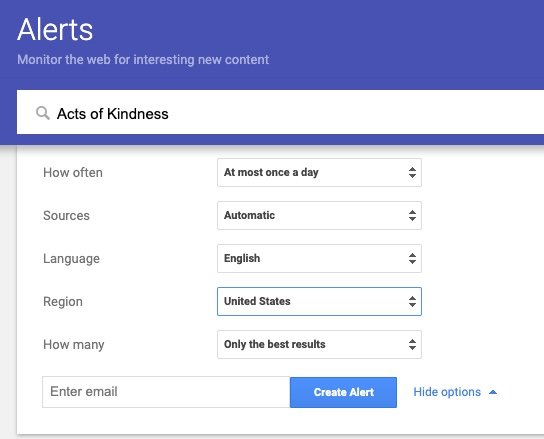The image size is (544, 439).
Task: Click the How many stepper arrows icon
Action: [412, 345]
